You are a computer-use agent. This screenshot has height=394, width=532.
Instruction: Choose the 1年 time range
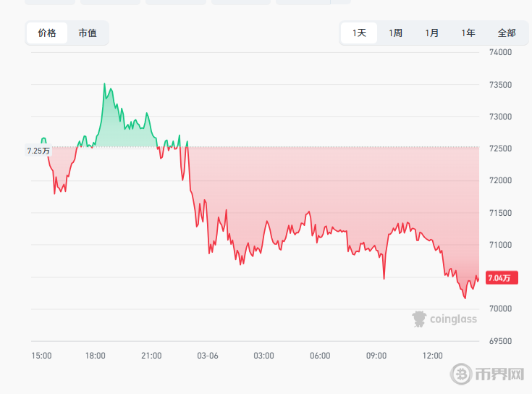[x=468, y=33]
